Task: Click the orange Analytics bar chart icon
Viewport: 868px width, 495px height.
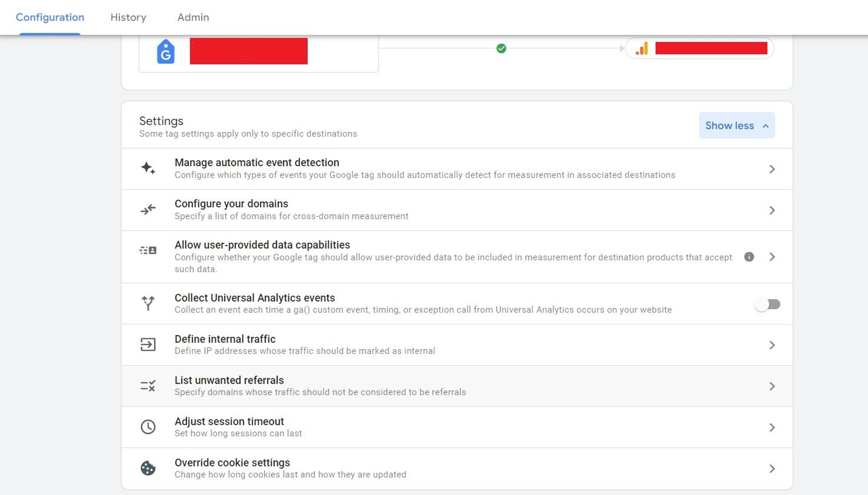Action: (x=642, y=48)
